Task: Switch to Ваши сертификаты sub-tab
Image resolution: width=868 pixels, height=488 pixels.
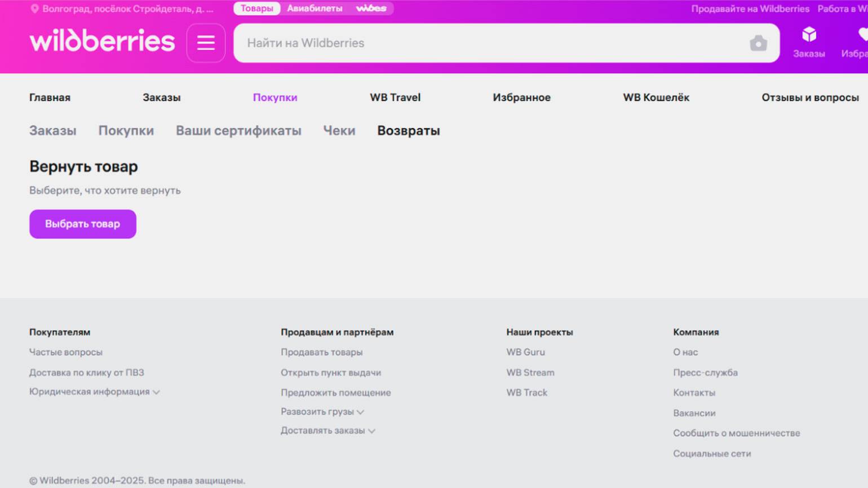Action: (238, 131)
